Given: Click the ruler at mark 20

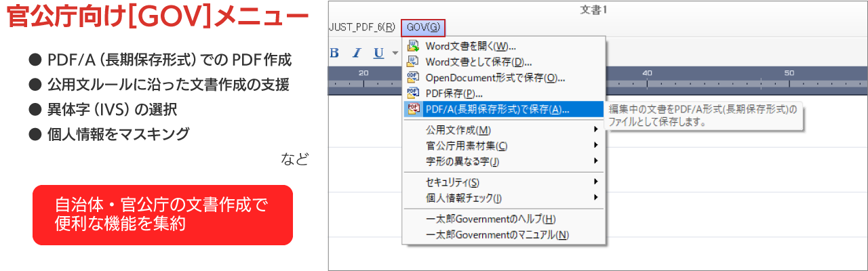Looking at the screenshot, I should [x=363, y=73].
